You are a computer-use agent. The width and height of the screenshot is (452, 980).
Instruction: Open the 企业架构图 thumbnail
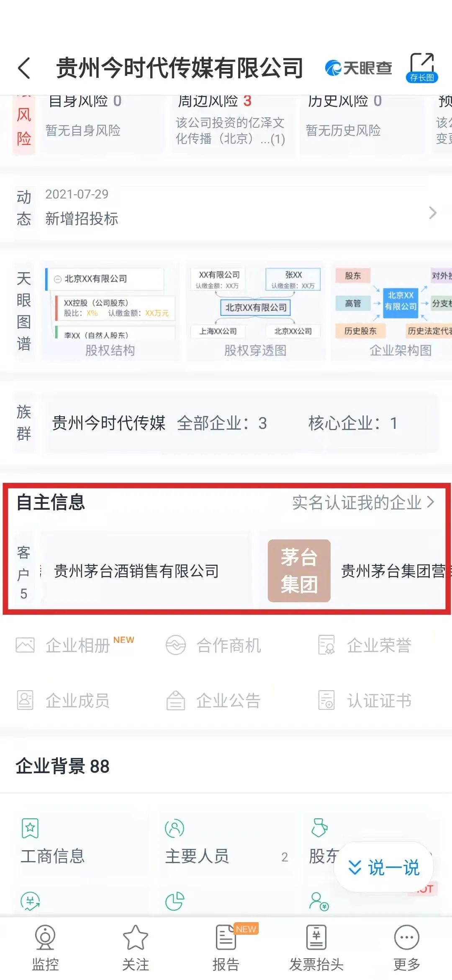[x=392, y=312]
